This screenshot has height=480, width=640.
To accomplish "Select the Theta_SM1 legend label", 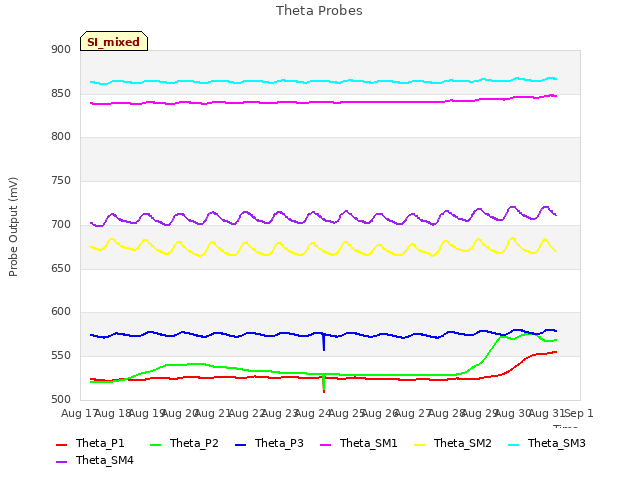I will click(369, 443).
